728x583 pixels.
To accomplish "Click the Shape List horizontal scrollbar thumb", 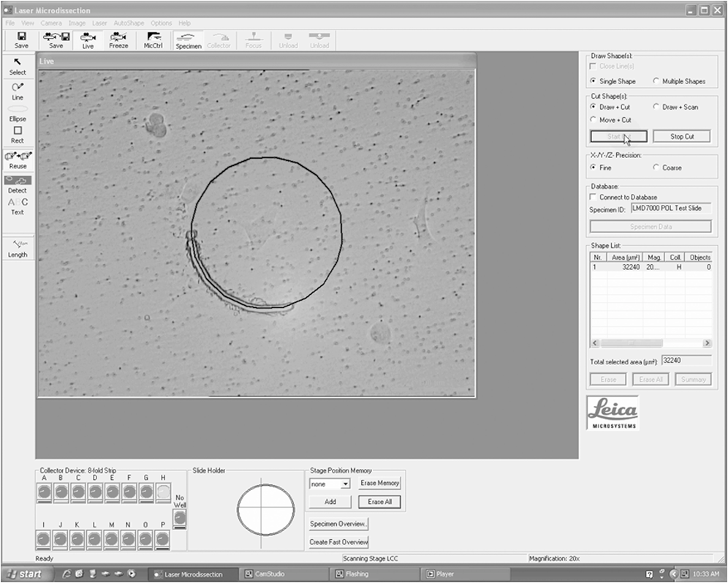I will click(631, 343).
